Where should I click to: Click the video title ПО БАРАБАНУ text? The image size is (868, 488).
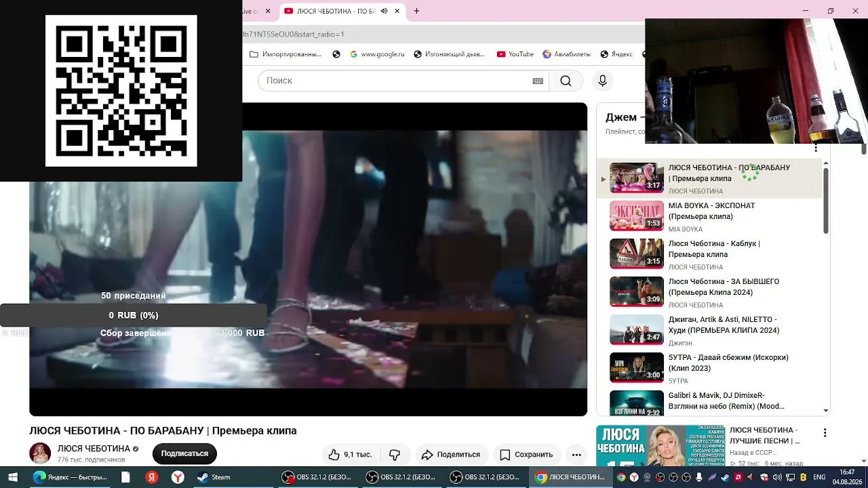pyautogui.click(x=163, y=431)
